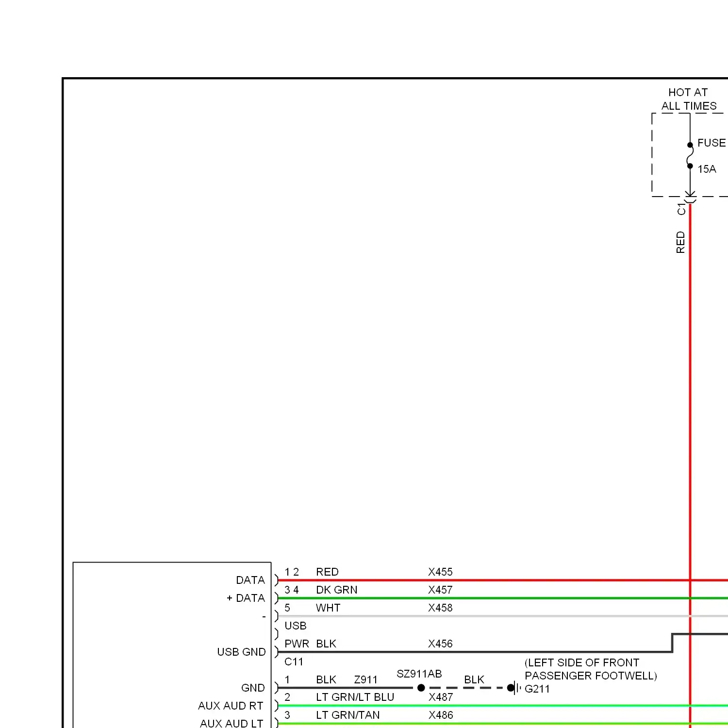Click the RED label on pin 1 2 wire
This screenshot has height=728, width=728.
327,572
